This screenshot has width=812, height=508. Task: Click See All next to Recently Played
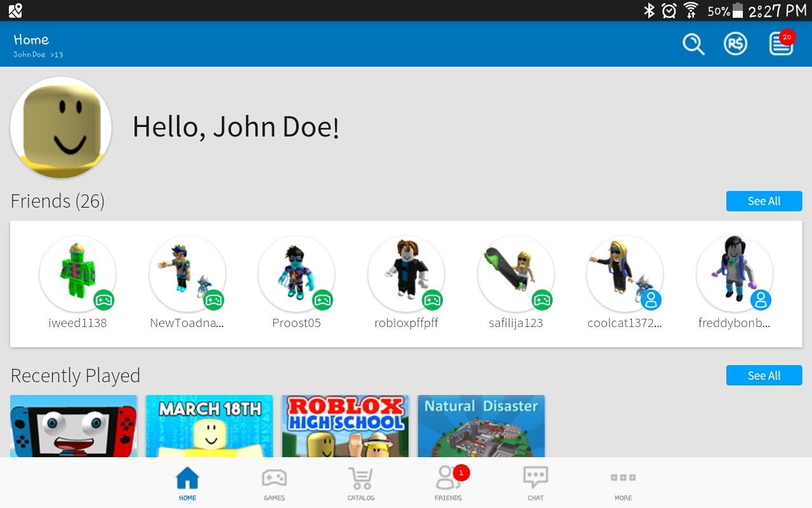tap(764, 375)
